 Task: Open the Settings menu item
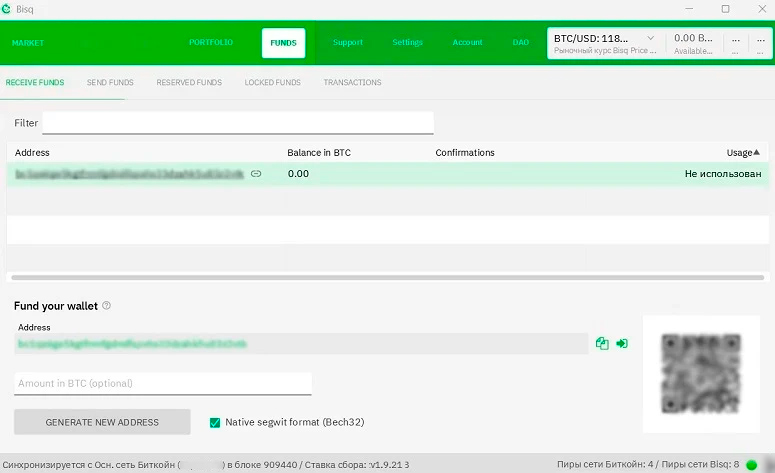[407, 43]
